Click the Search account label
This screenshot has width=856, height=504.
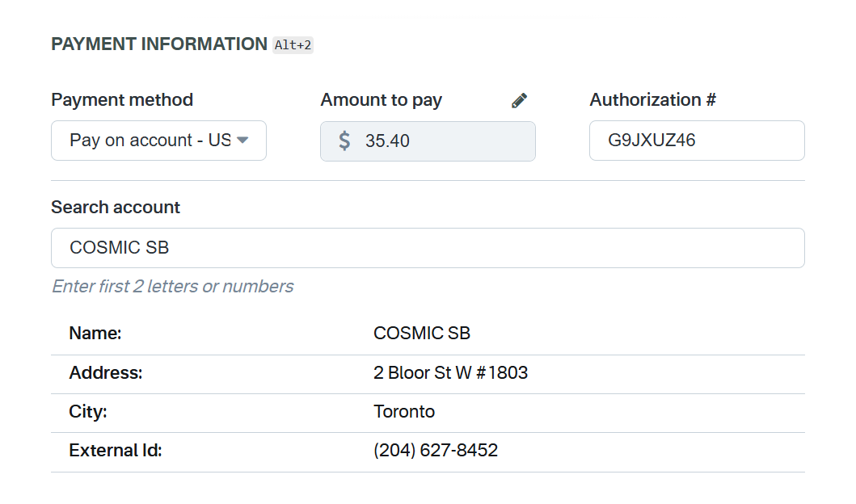(116, 208)
